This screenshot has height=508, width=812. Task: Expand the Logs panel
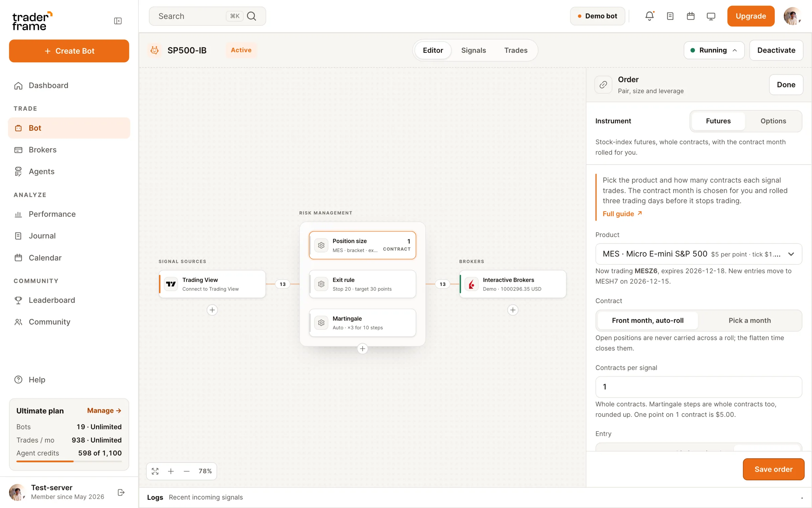[x=802, y=498]
